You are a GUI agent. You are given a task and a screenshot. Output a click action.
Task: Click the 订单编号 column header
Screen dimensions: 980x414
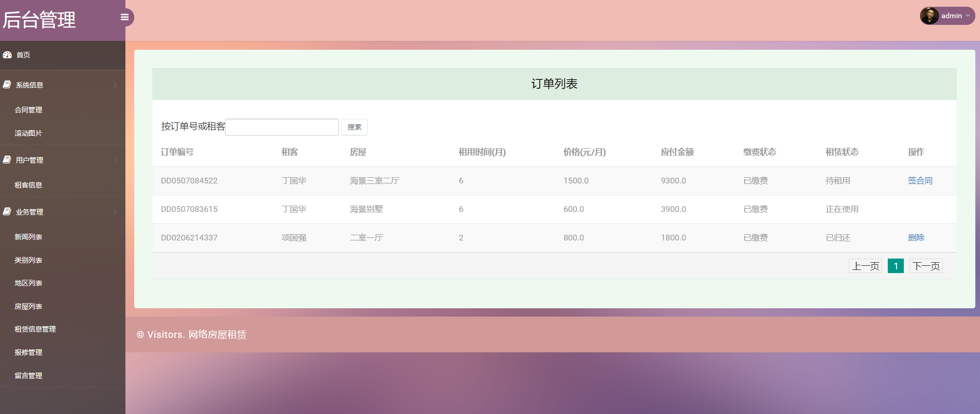tap(177, 152)
